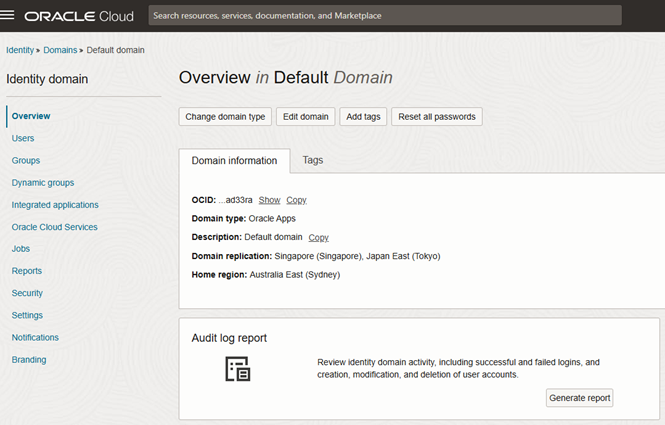This screenshot has height=425, width=665.
Task: Click the Oracle Cloud logo
Action: 79,16
